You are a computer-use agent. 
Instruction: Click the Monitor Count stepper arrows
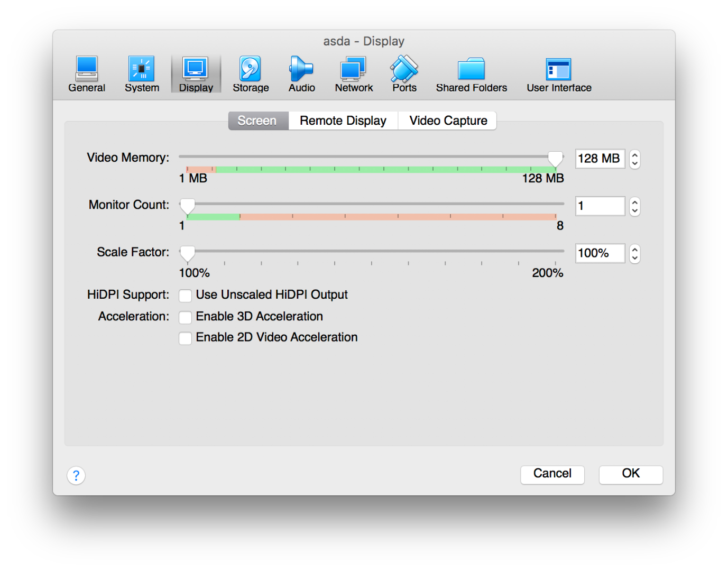pyautogui.click(x=635, y=206)
